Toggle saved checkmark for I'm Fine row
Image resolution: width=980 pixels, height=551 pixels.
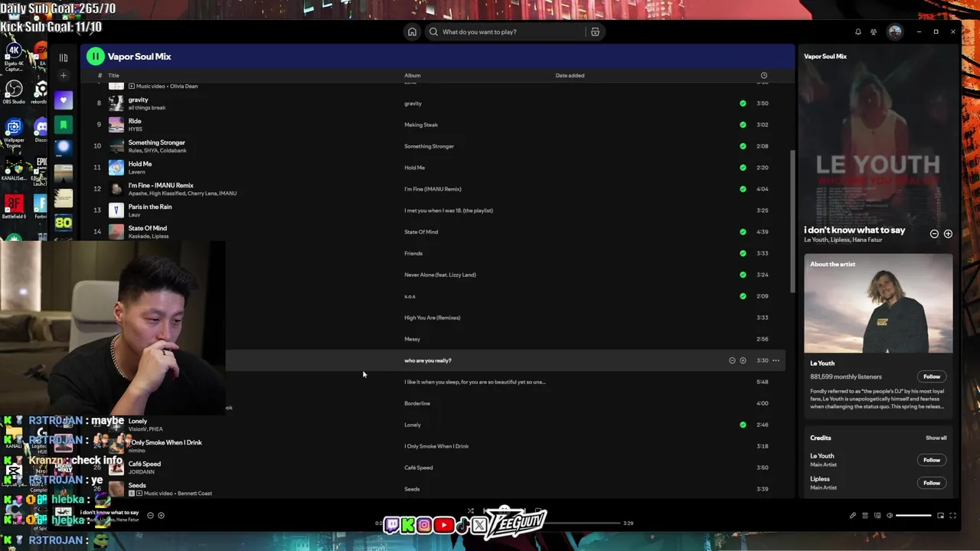(743, 189)
